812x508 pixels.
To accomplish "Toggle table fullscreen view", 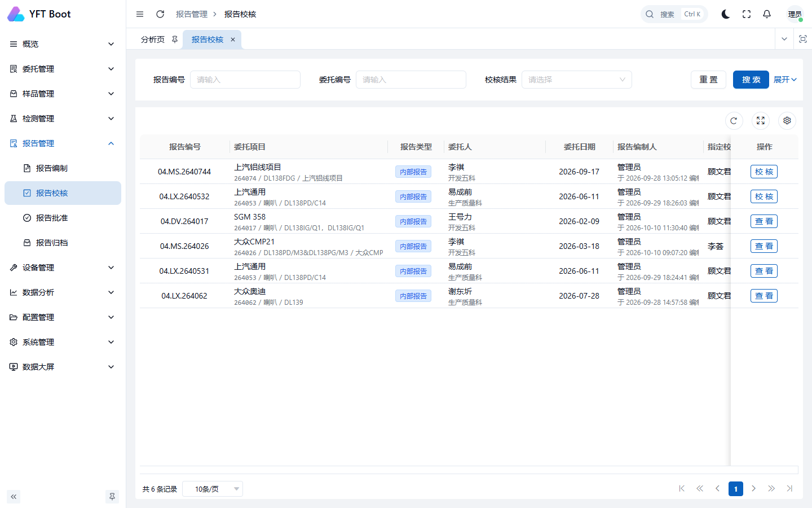I will click(761, 121).
